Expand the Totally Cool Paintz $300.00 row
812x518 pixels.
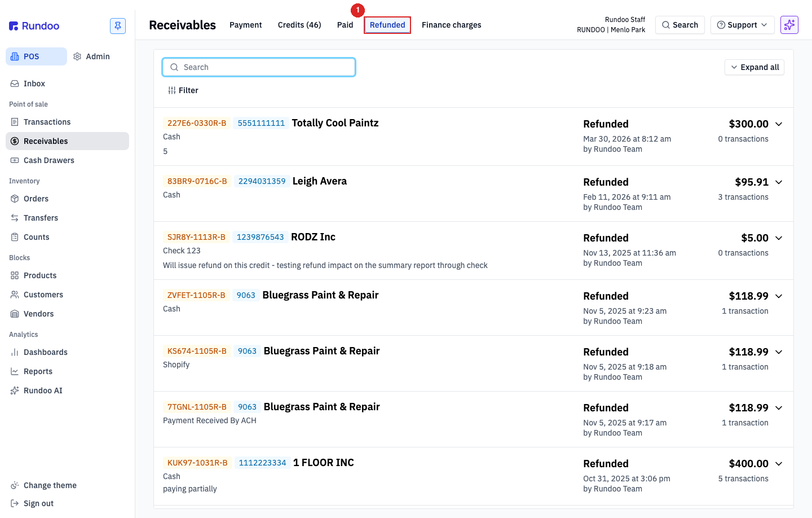779,124
